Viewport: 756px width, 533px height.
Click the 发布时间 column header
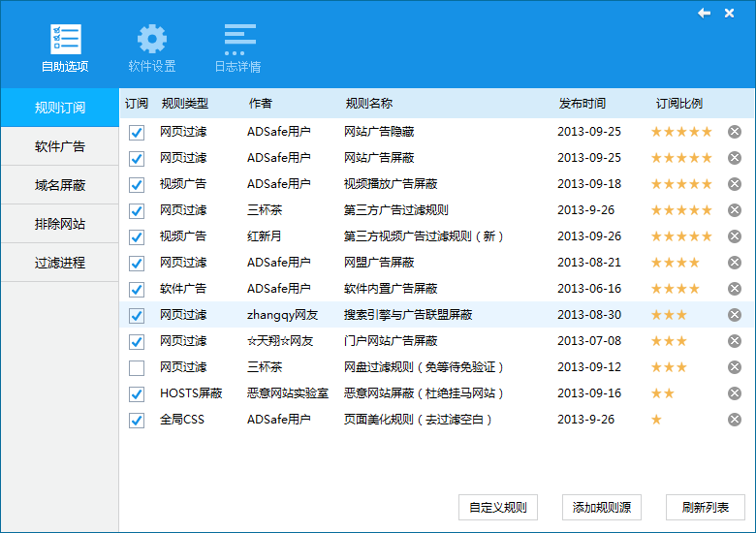(x=582, y=103)
